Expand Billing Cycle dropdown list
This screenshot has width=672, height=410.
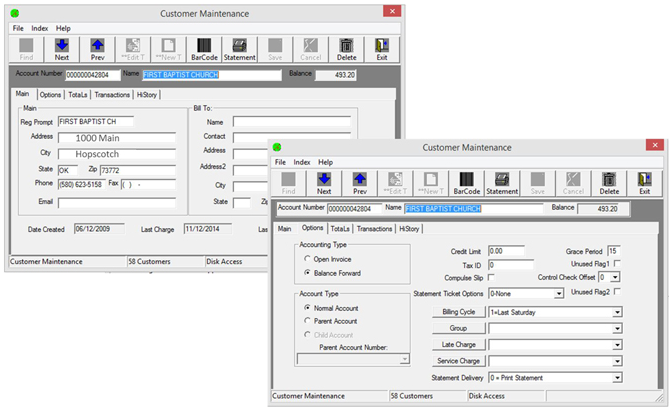pyautogui.click(x=617, y=312)
